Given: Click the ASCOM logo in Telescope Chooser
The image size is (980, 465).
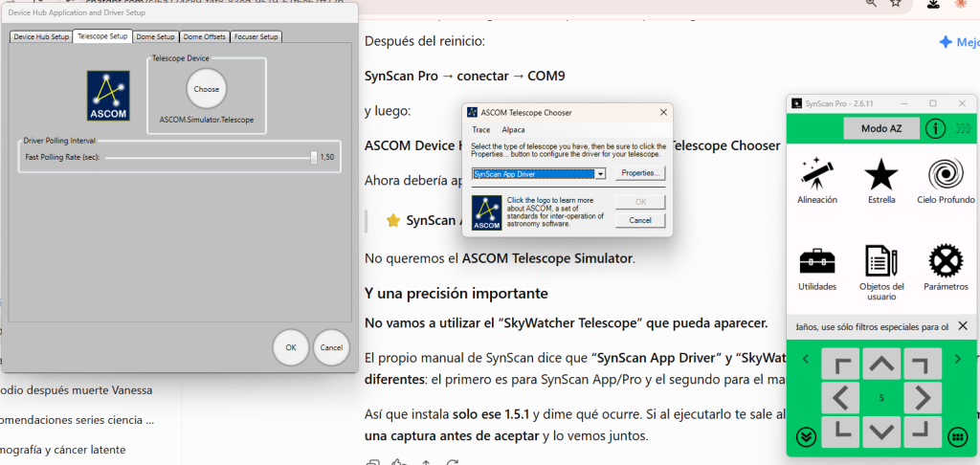Looking at the screenshot, I should [x=486, y=212].
